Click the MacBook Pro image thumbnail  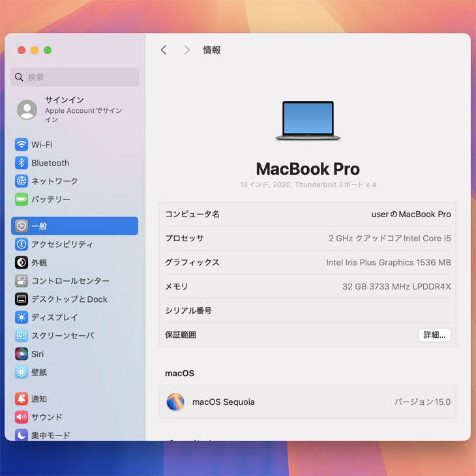click(x=308, y=121)
